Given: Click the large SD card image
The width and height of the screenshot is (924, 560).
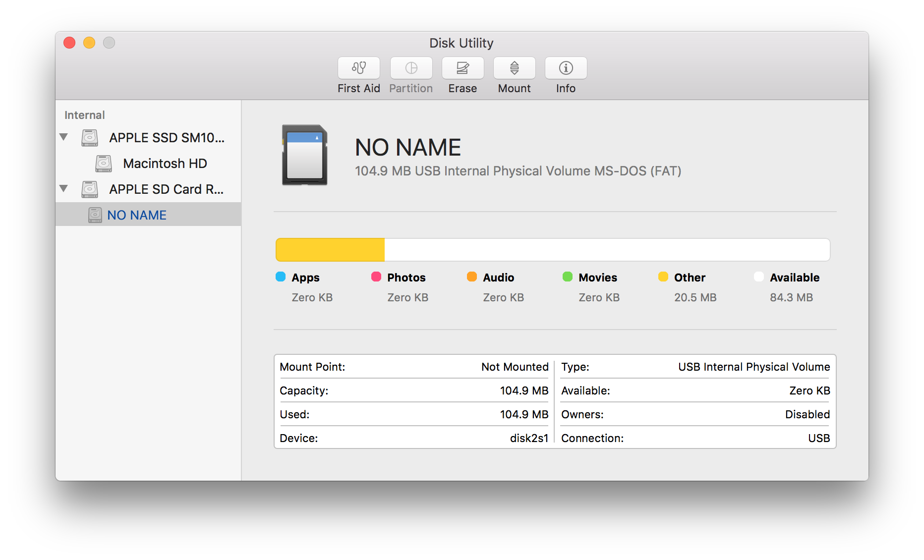Looking at the screenshot, I should tap(304, 155).
